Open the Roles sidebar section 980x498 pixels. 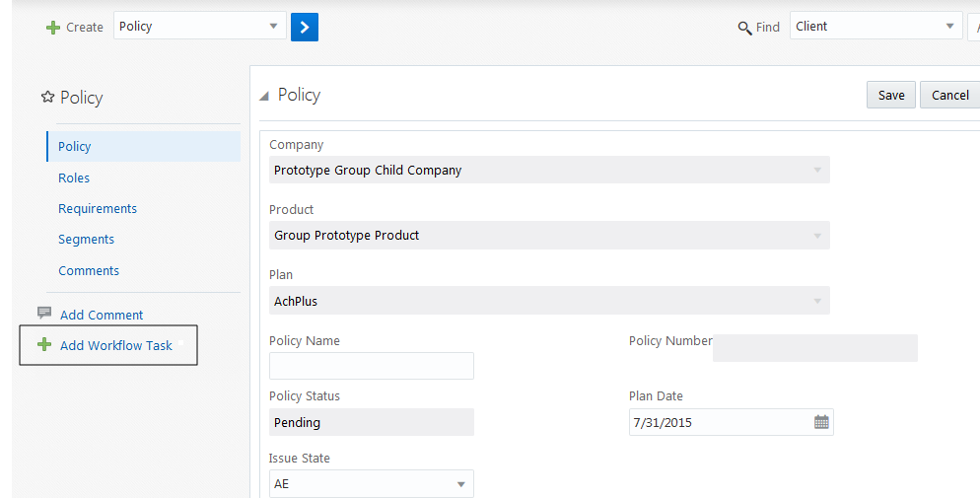click(74, 178)
